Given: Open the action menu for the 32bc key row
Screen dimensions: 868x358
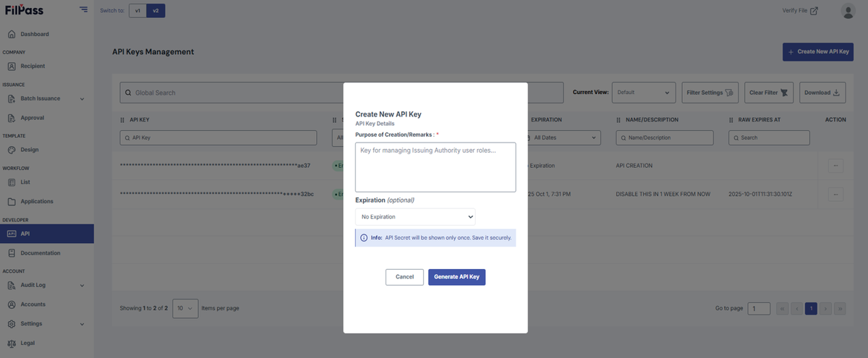Looking at the screenshot, I should pos(835,194).
